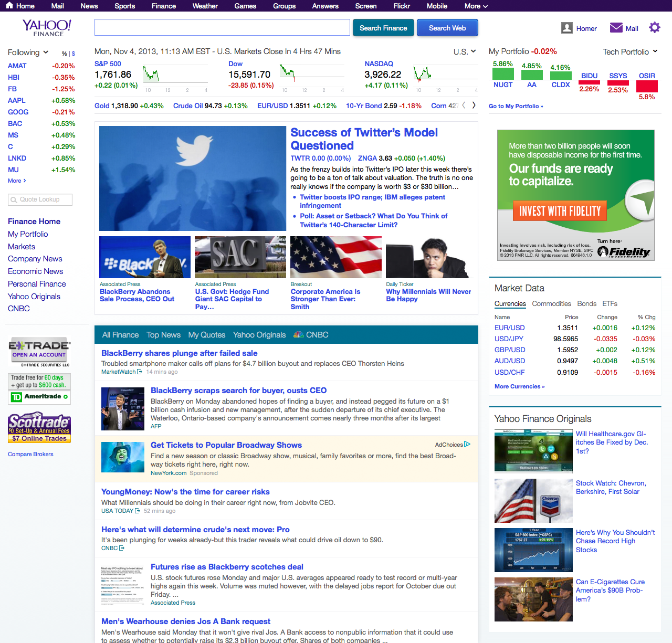The image size is (672, 643).
Task: Click the Search Web button
Action: coord(447,28)
